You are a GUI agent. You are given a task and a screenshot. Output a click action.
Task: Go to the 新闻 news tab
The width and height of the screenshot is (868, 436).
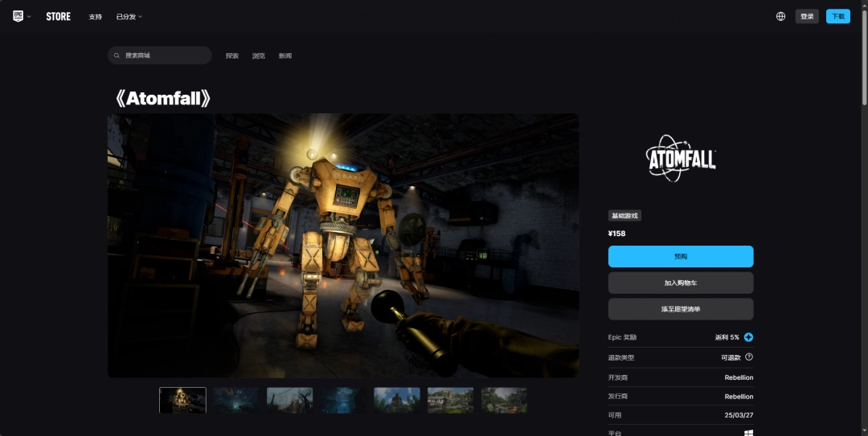(285, 56)
